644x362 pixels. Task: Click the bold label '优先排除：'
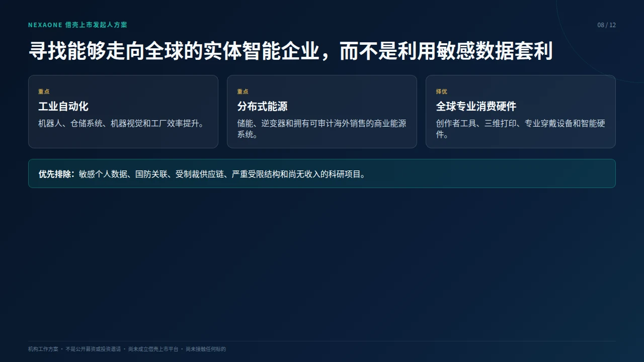tap(57, 174)
